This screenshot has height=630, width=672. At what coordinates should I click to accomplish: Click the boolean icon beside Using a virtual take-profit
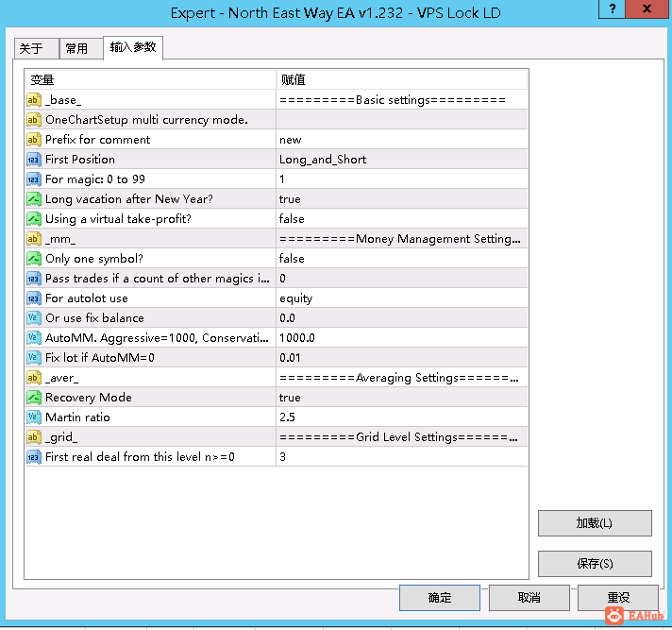pyautogui.click(x=33, y=219)
